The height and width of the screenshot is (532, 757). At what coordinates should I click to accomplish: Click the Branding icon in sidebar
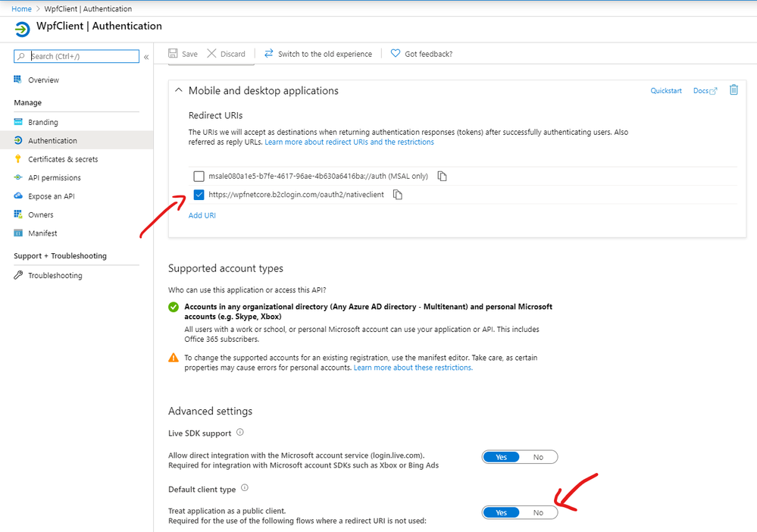[x=18, y=122]
